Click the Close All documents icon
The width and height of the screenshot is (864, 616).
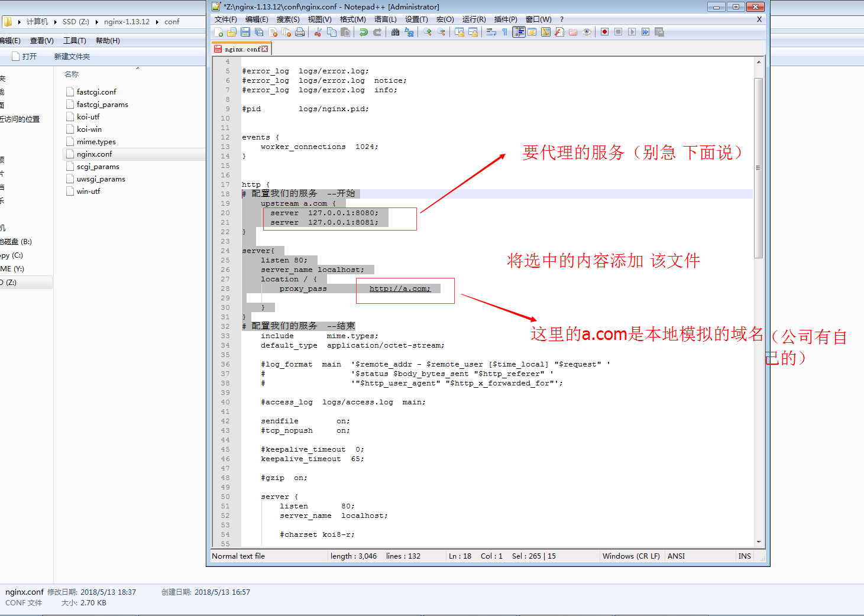tap(286, 32)
